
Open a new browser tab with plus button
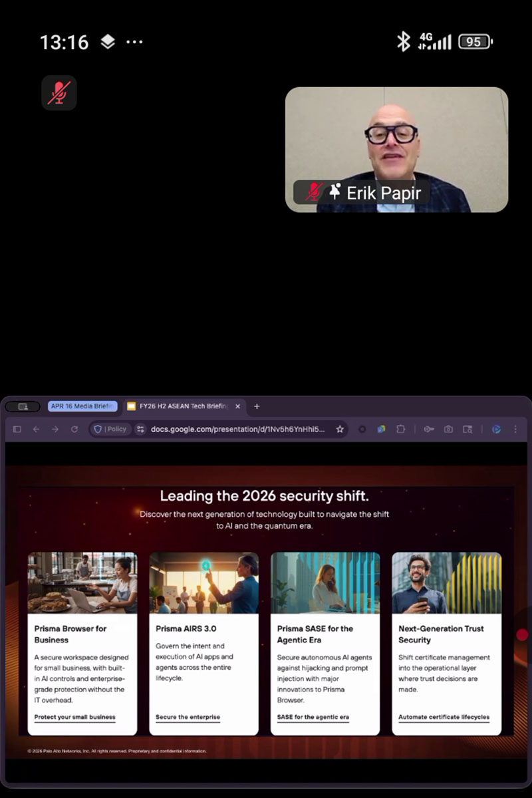tap(257, 406)
